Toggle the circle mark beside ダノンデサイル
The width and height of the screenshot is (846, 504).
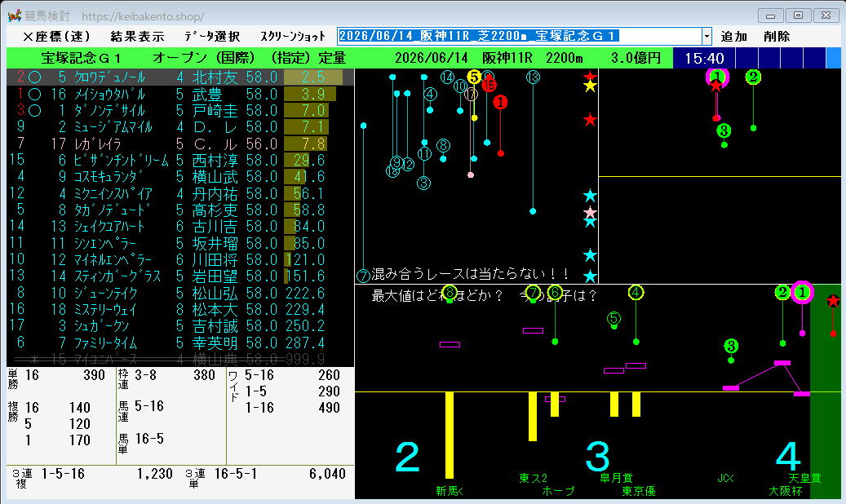pyautogui.click(x=34, y=111)
